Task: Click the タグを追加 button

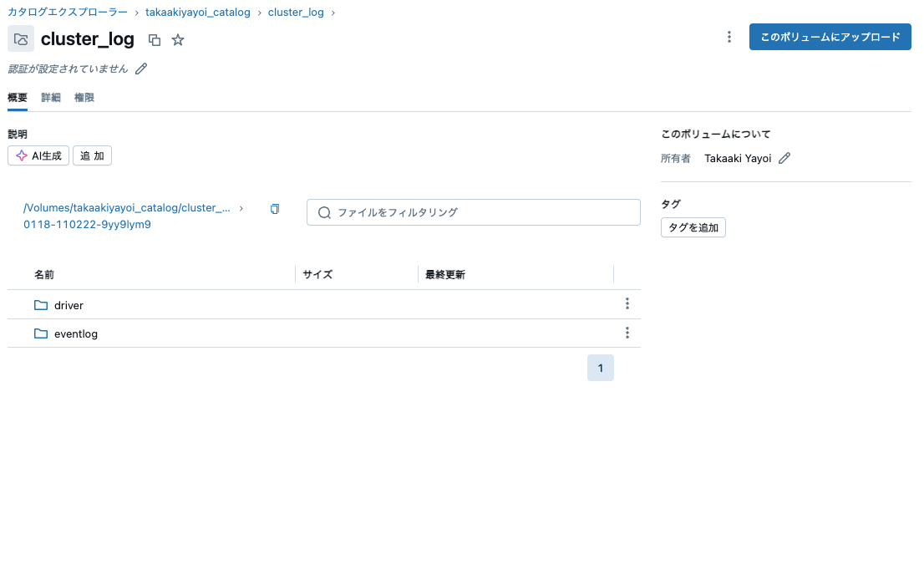Action: (693, 227)
